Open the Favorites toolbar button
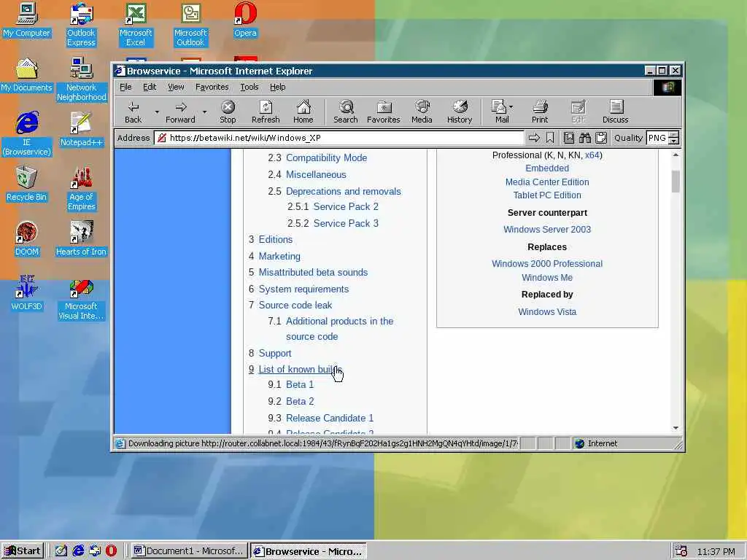This screenshot has height=560, width=747. [384, 112]
